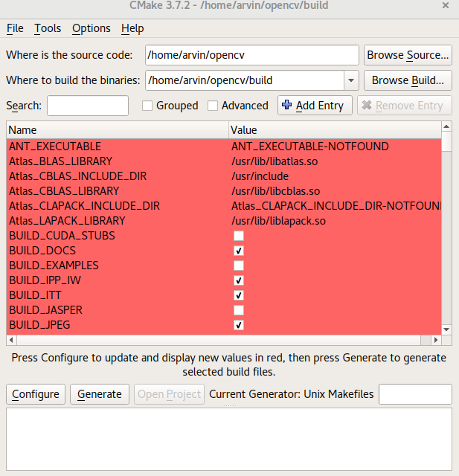Uncheck the BUILD_DOCS option
This screenshot has height=476, width=459.
click(238, 251)
